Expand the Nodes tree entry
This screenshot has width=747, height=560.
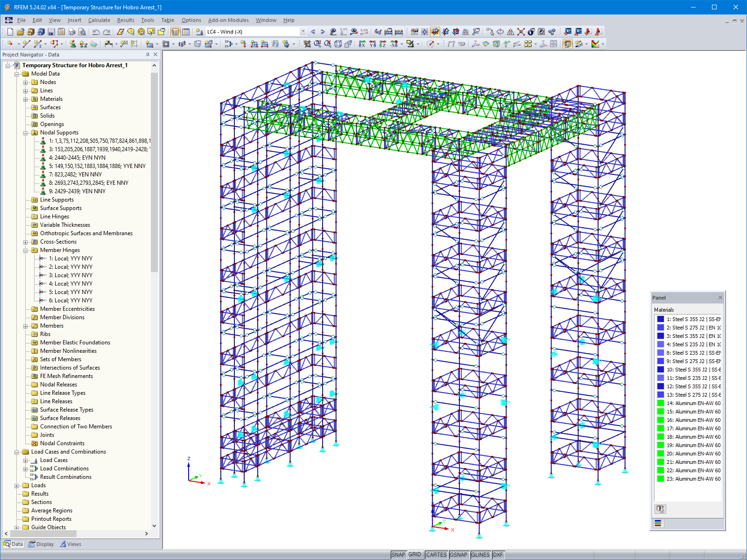26,82
